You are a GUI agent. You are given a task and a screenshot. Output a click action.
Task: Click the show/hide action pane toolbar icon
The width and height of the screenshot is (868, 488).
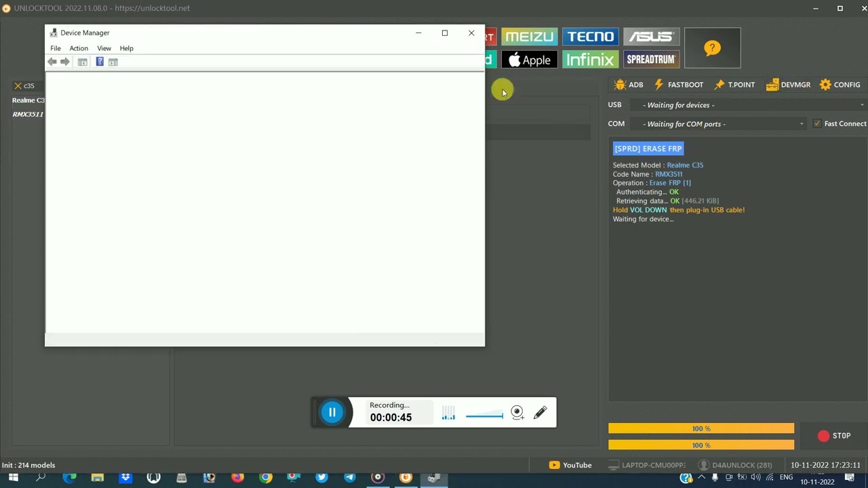113,62
